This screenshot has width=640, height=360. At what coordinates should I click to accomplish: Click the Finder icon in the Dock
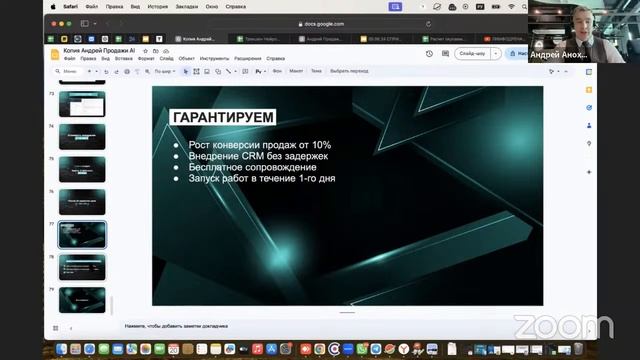[61, 349]
